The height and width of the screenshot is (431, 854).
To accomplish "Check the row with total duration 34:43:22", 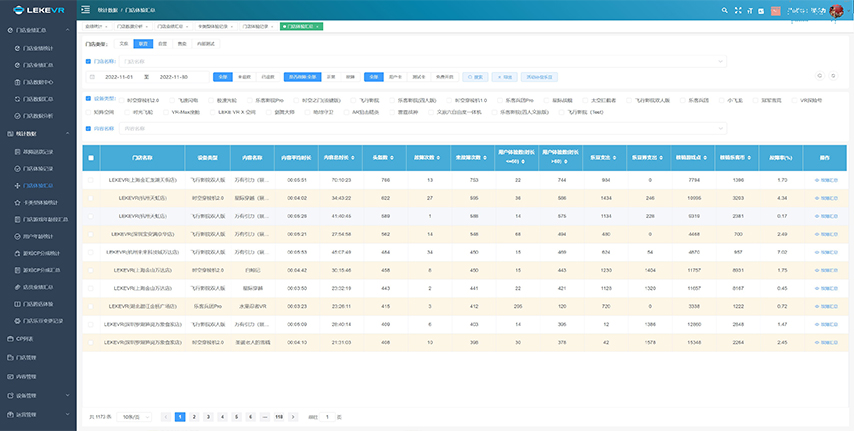I will point(91,198).
